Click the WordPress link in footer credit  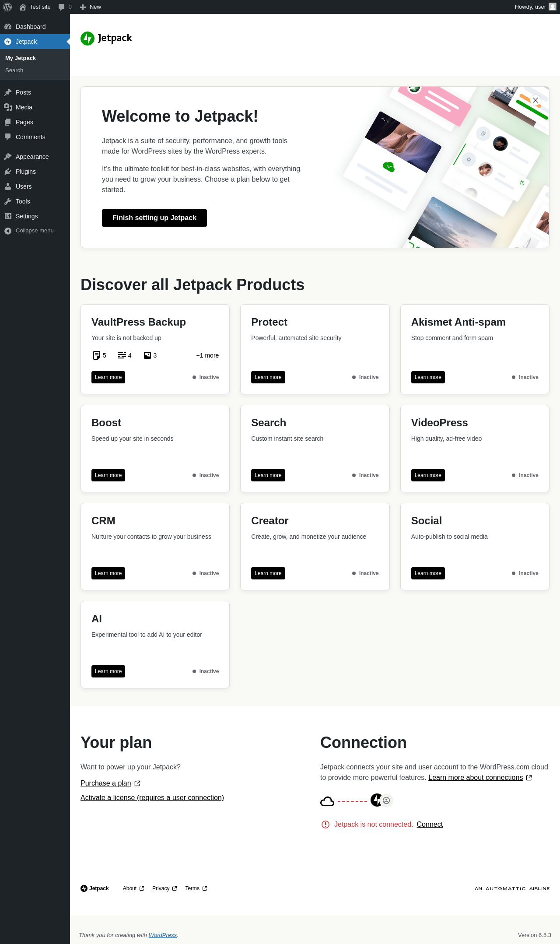(163, 935)
